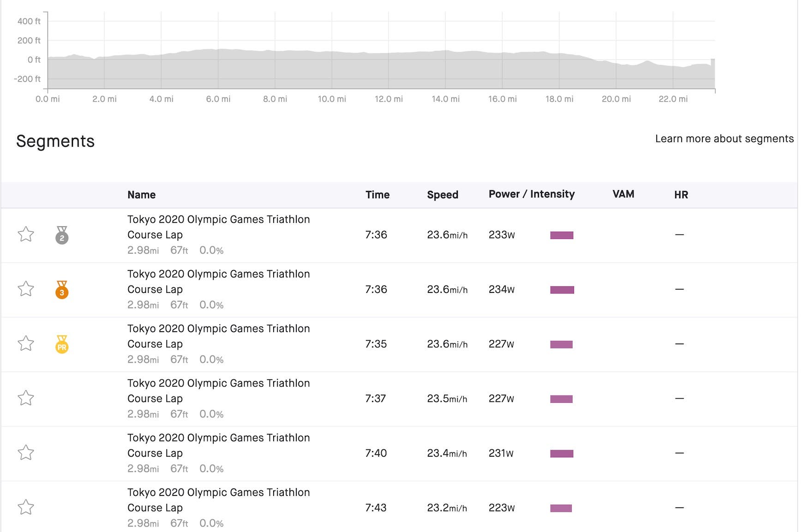Open the segment with 233W power
The width and height of the screenshot is (802, 532).
tap(218, 227)
